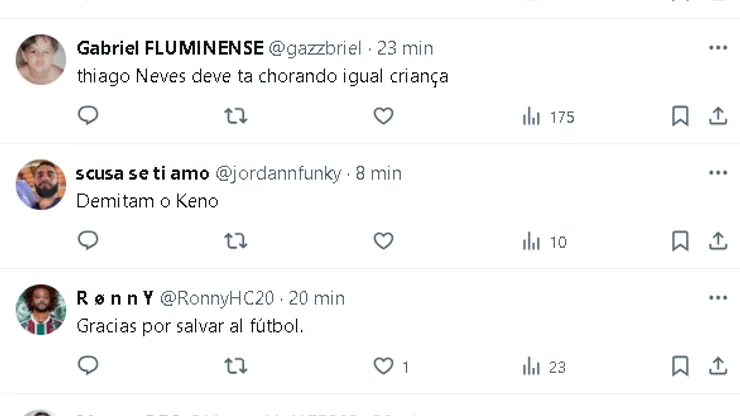This screenshot has height=416, width=740.
Task: Repost the 'Demitam o Keno' tweet
Action: coord(235,241)
